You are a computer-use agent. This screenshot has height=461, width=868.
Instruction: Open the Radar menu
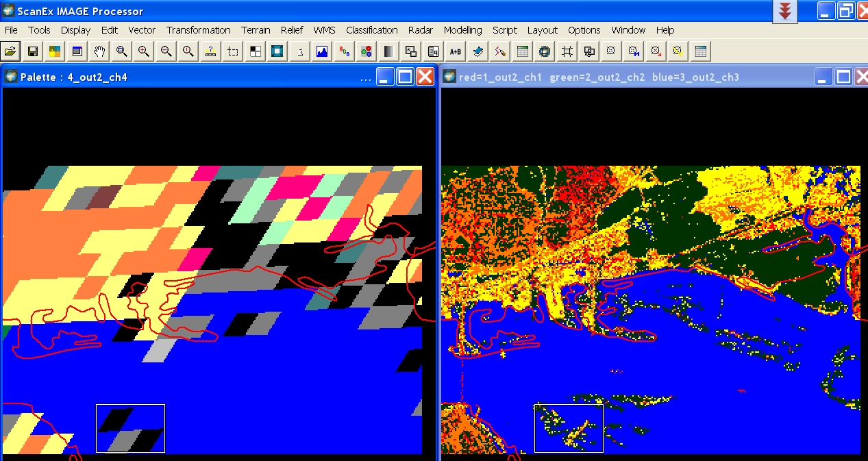coord(420,30)
